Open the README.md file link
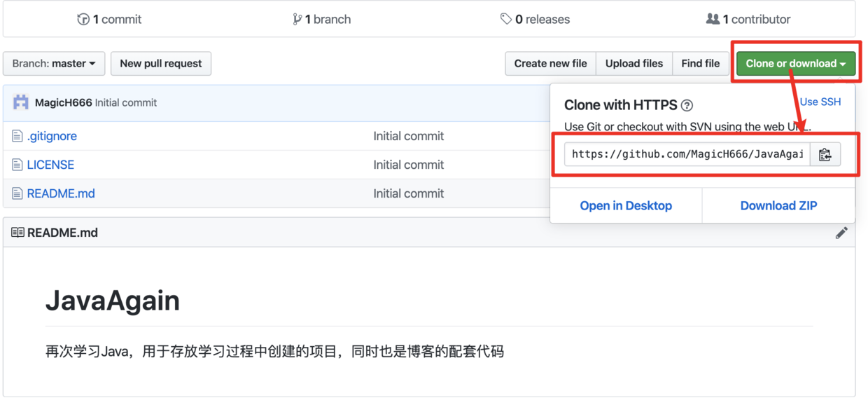The height and width of the screenshot is (398, 868). (x=61, y=193)
